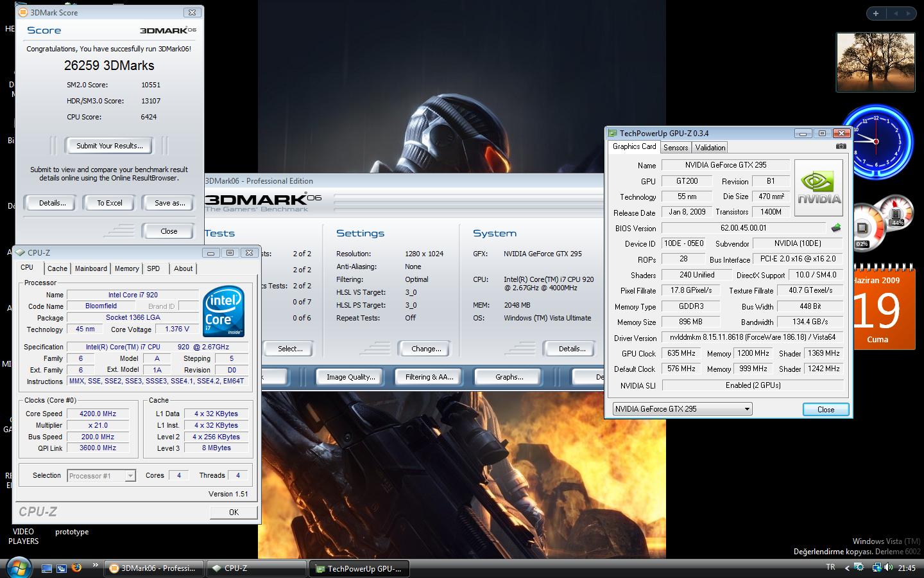Click Details button in the 3DMark Score window
Image resolution: width=924 pixels, height=578 pixels.
(x=52, y=203)
